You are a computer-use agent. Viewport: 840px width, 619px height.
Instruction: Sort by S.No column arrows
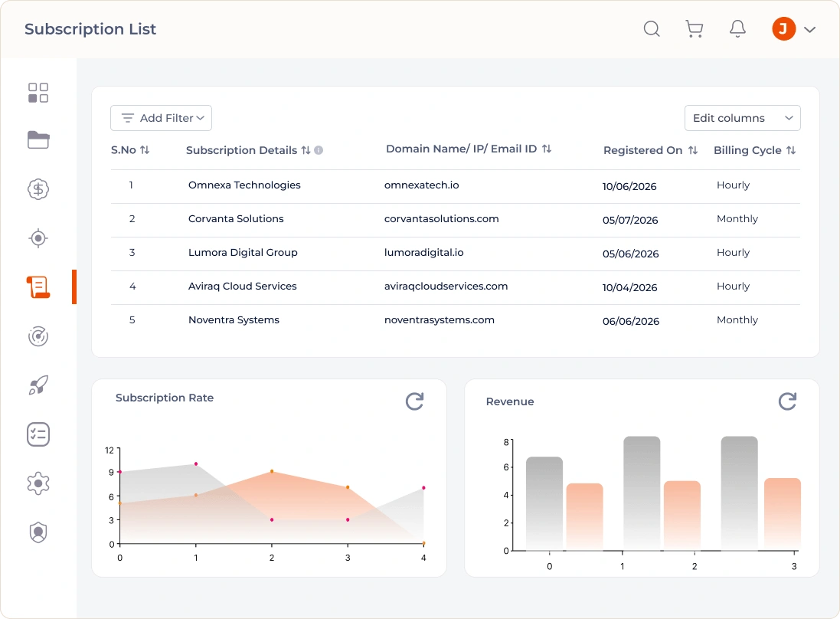tap(145, 150)
